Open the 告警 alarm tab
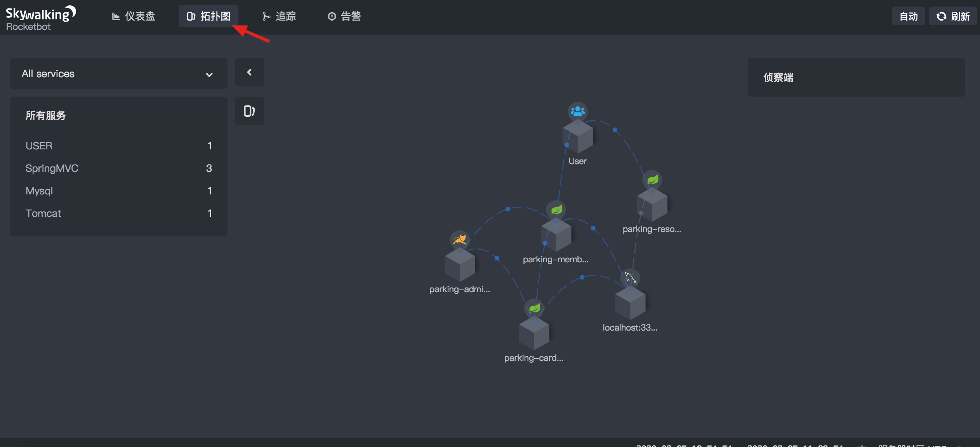 (344, 16)
